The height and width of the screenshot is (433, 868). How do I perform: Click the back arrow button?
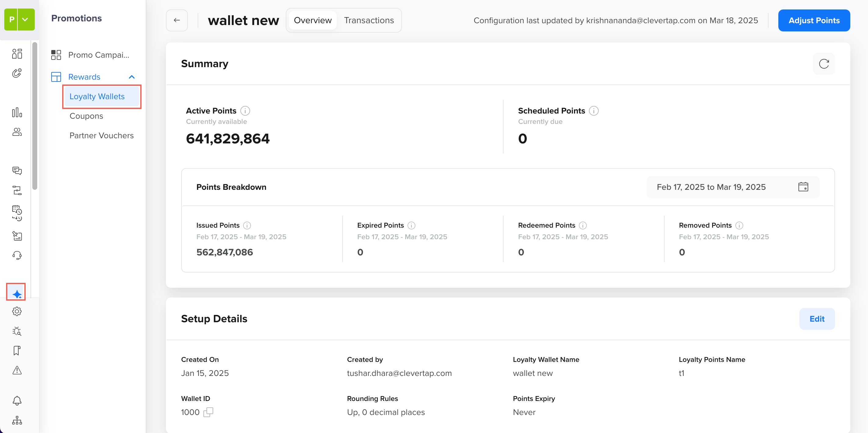click(177, 20)
